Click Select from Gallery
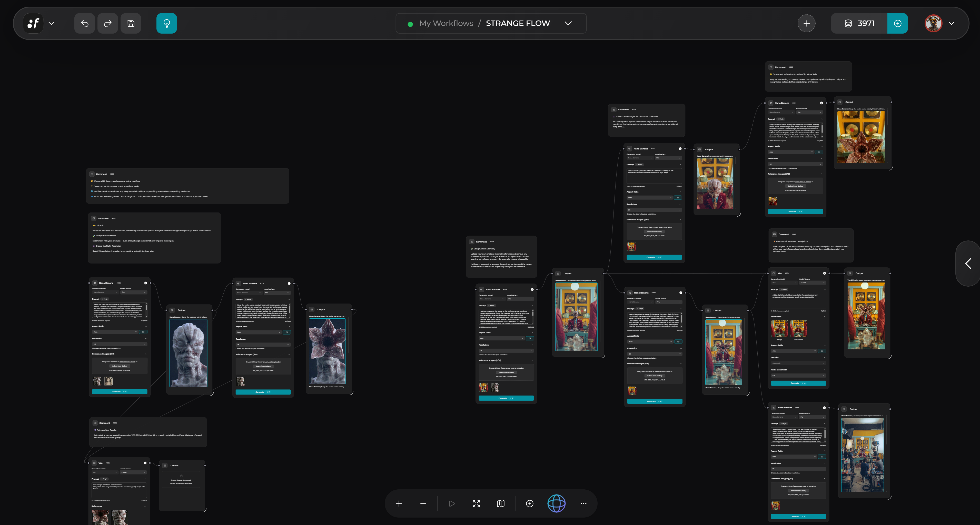Viewport: 980px width, 525px height. [x=120, y=366]
